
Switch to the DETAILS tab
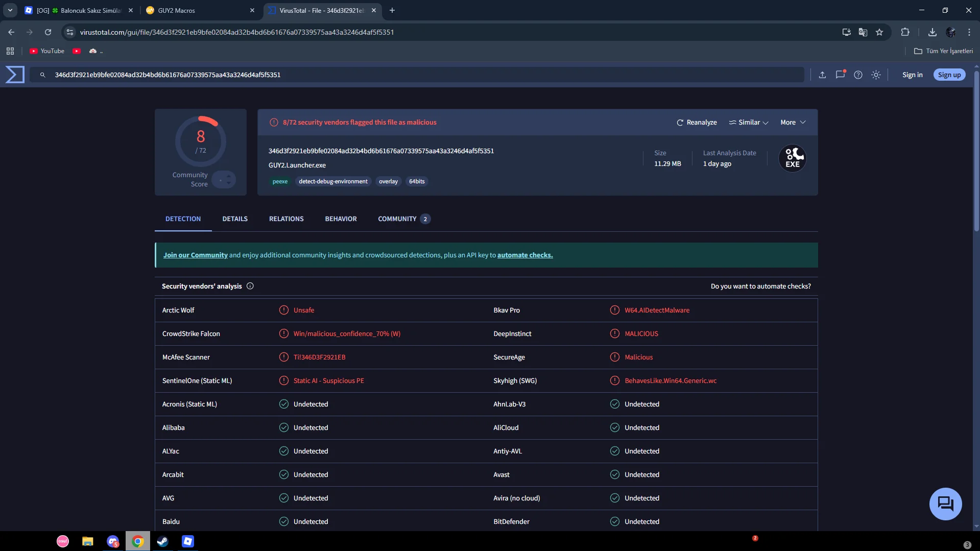tap(235, 219)
